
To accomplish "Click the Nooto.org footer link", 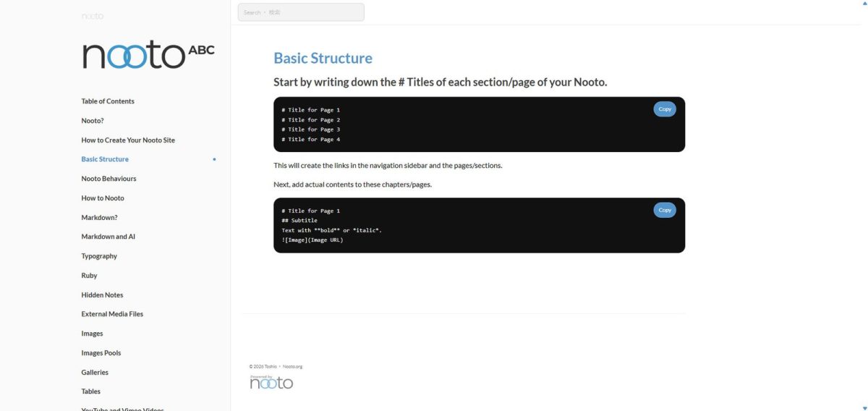I will (292, 367).
